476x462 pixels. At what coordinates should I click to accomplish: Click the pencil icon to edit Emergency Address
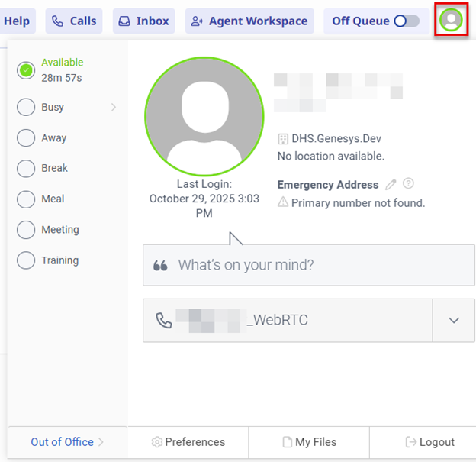coord(391,184)
